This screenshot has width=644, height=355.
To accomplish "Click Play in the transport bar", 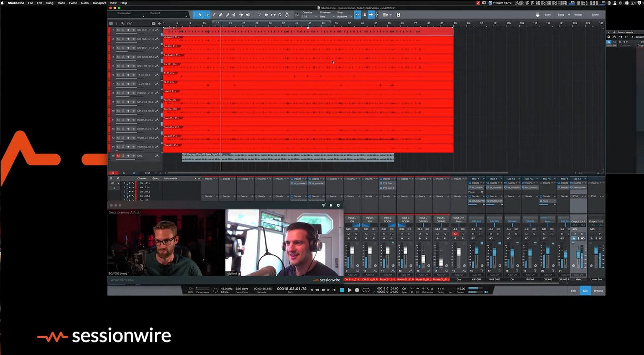I will point(350,290).
